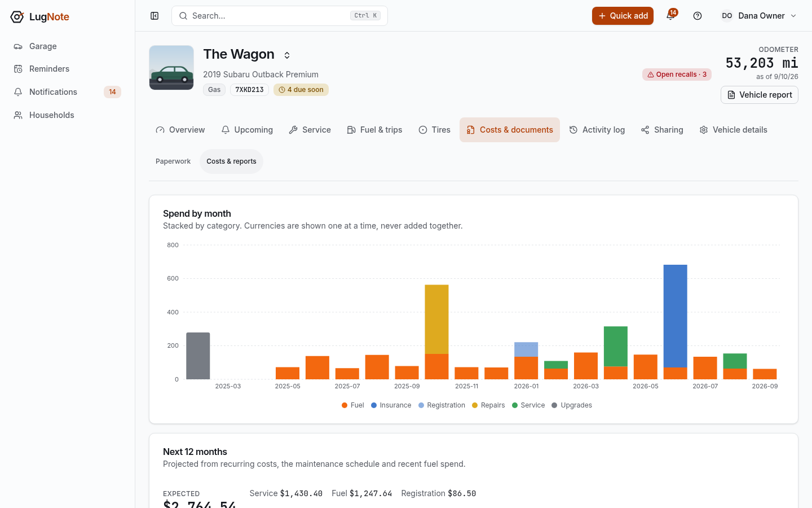Click the light blue Registration bar segment for 2026-01
Image resolution: width=812 pixels, height=508 pixels.
(x=526, y=349)
